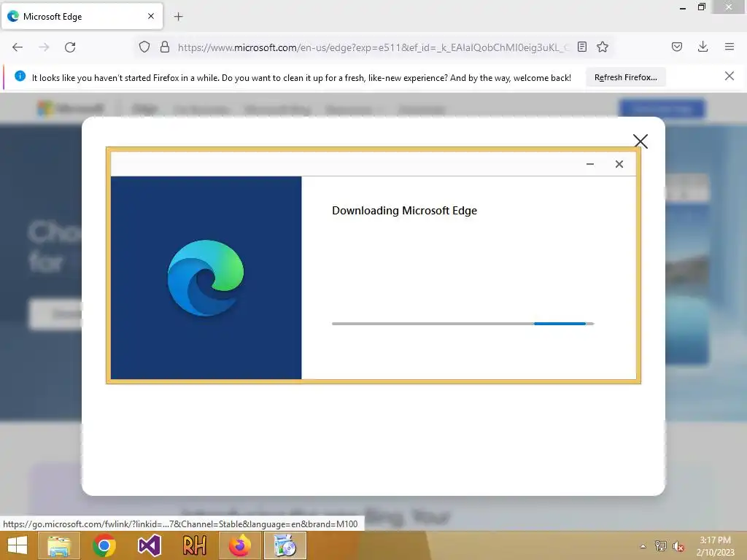The height and width of the screenshot is (560, 747).
Task: Click the forward navigation arrow
Action: (44, 47)
